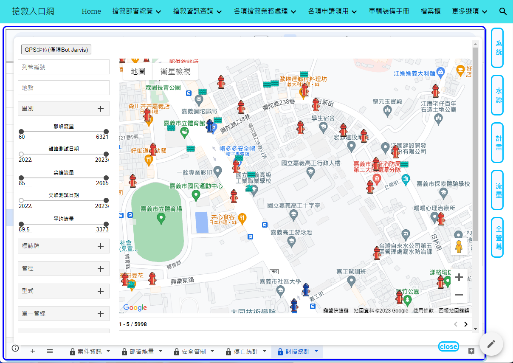Click bus icon near top-left park label
The height and width of the screenshot is (363, 513).
point(189,93)
